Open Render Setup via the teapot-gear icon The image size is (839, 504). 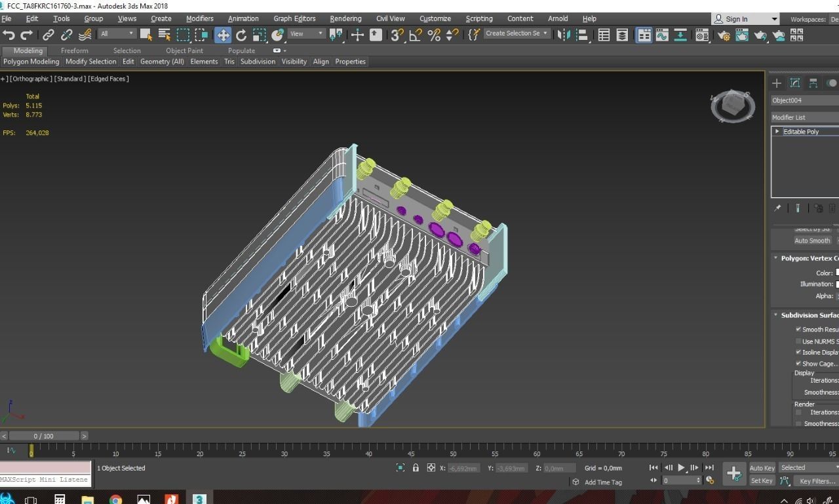[x=724, y=35]
